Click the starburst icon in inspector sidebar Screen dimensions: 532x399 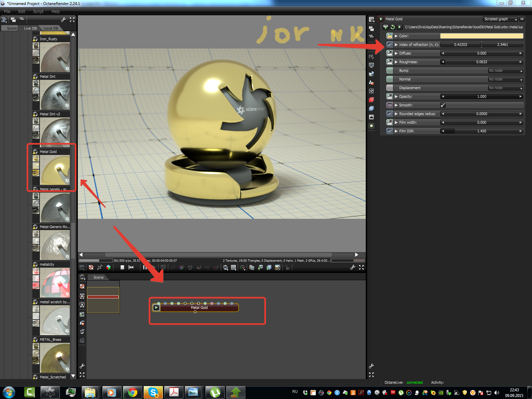coord(371,126)
